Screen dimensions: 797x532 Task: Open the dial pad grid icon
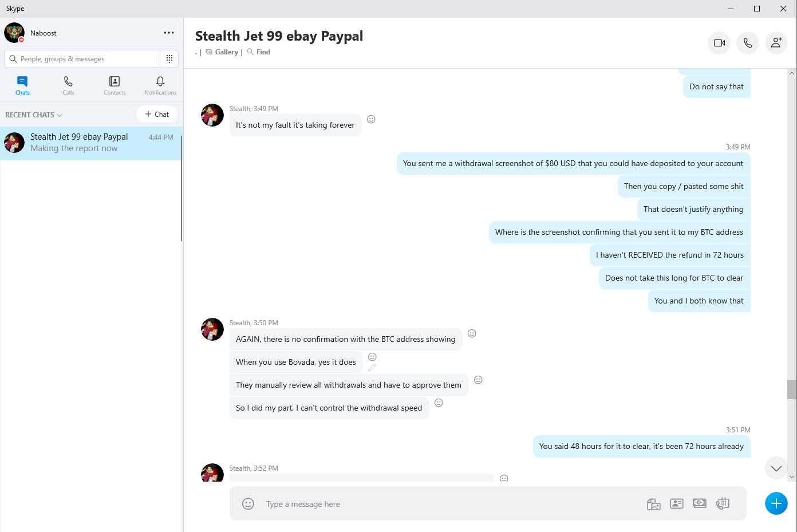click(x=169, y=58)
